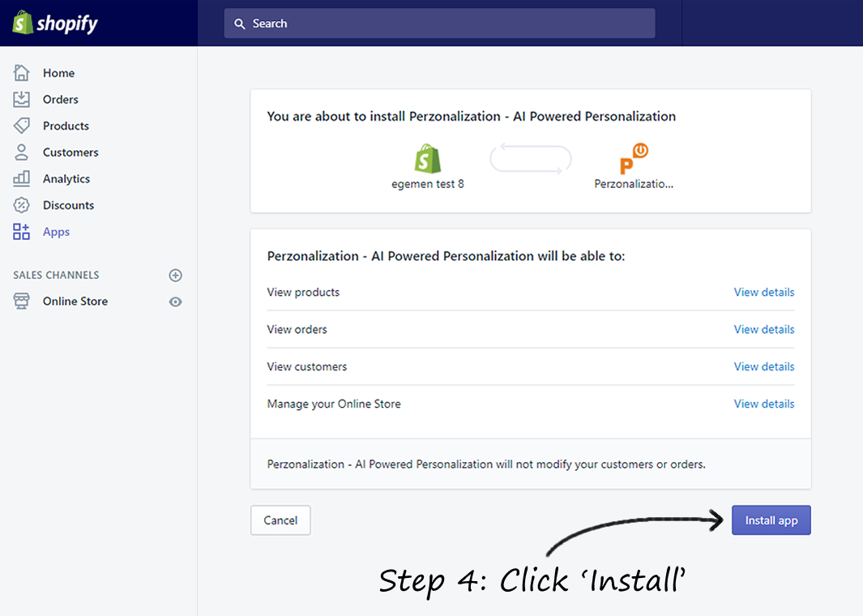Click the Analytics bar chart icon

click(21, 178)
